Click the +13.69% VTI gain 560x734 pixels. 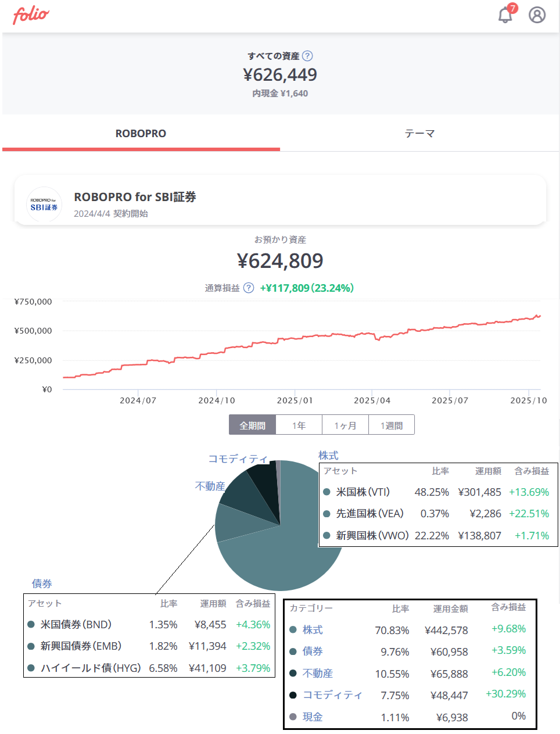point(529,492)
